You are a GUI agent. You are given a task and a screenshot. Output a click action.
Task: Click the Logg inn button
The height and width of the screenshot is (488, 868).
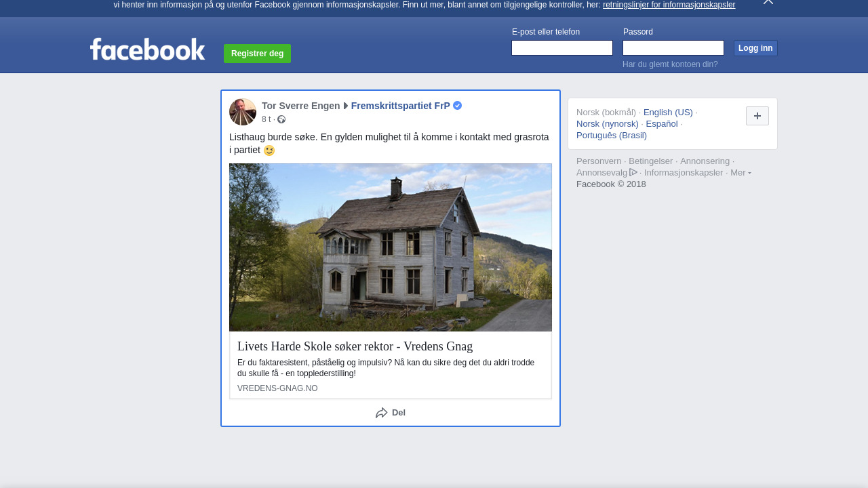click(x=755, y=48)
